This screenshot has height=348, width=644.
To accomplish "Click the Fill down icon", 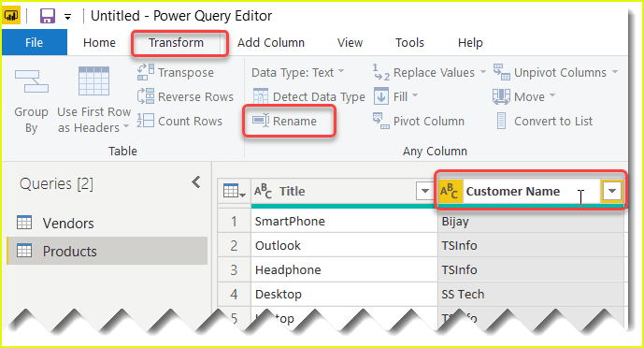I will tap(380, 96).
